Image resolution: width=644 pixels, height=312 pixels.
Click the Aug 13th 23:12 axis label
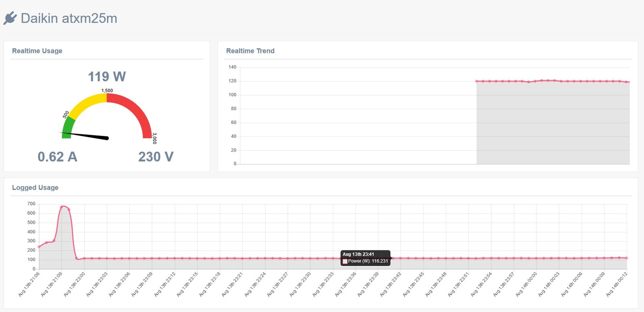(165, 284)
